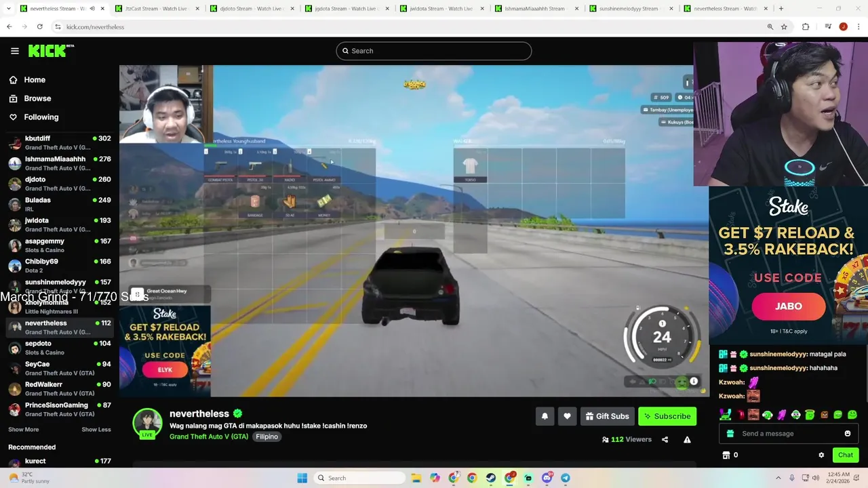Open djdoto channel in sidebar

[x=59, y=184]
